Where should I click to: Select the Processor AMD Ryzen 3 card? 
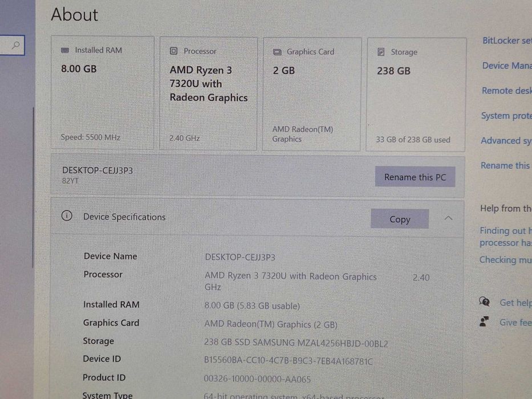(208, 93)
